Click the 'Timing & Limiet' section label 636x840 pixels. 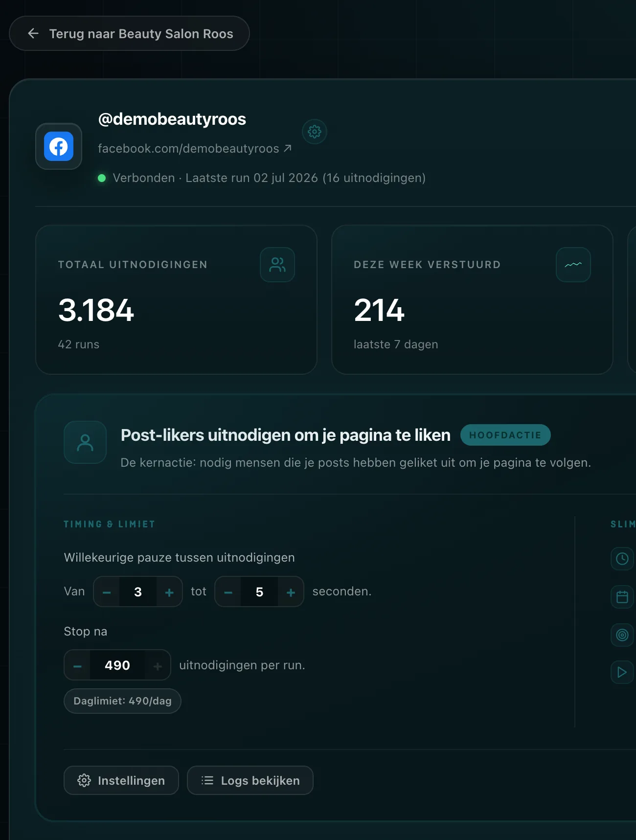click(x=110, y=524)
